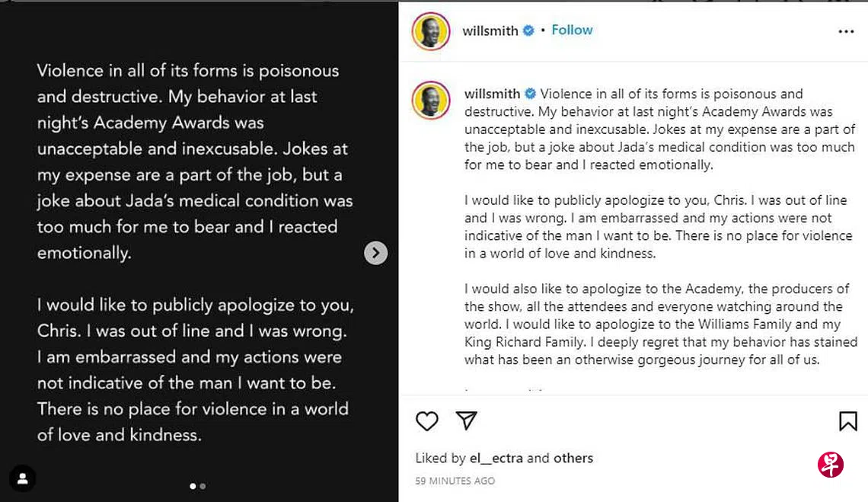The width and height of the screenshot is (868, 502).
Task: Open willsmith username in the post header
Action: tap(490, 31)
